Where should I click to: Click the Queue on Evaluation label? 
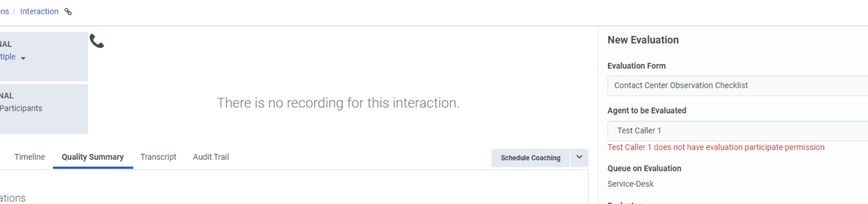[x=644, y=168]
